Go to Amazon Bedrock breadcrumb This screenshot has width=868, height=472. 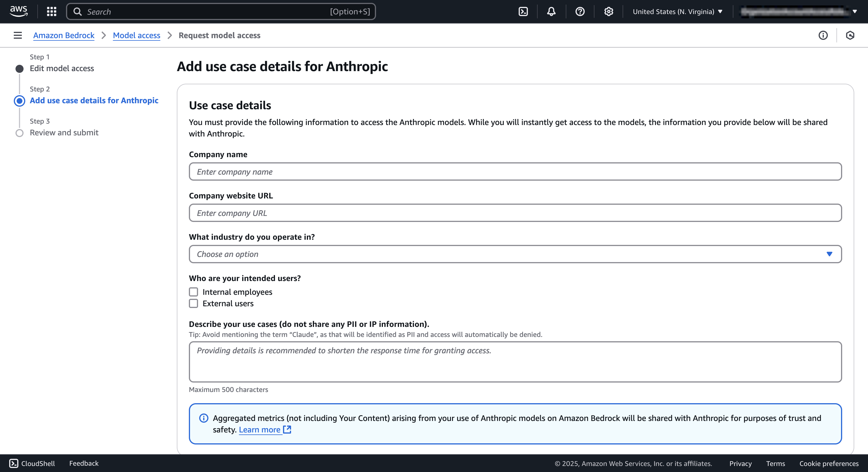pos(64,35)
